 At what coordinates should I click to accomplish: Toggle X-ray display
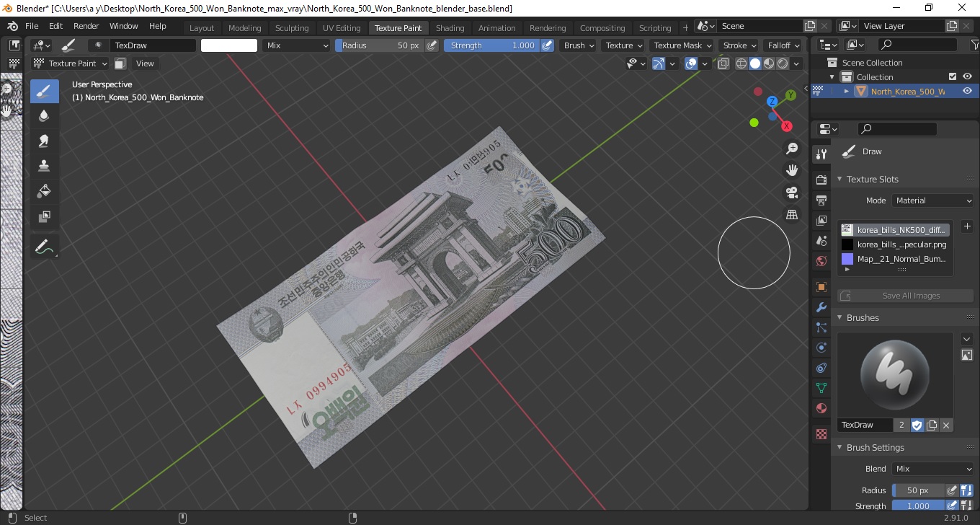tap(723, 63)
